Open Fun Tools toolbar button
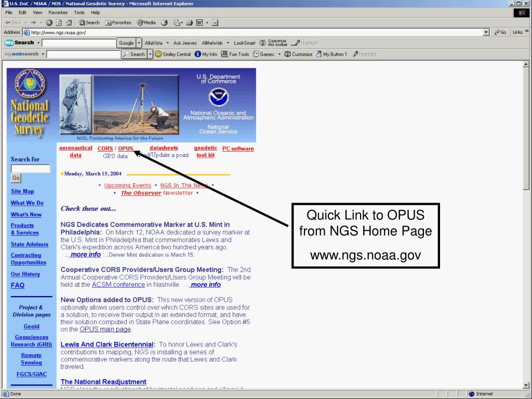Screen dimensions: 532x399 [x=235, y=54]
